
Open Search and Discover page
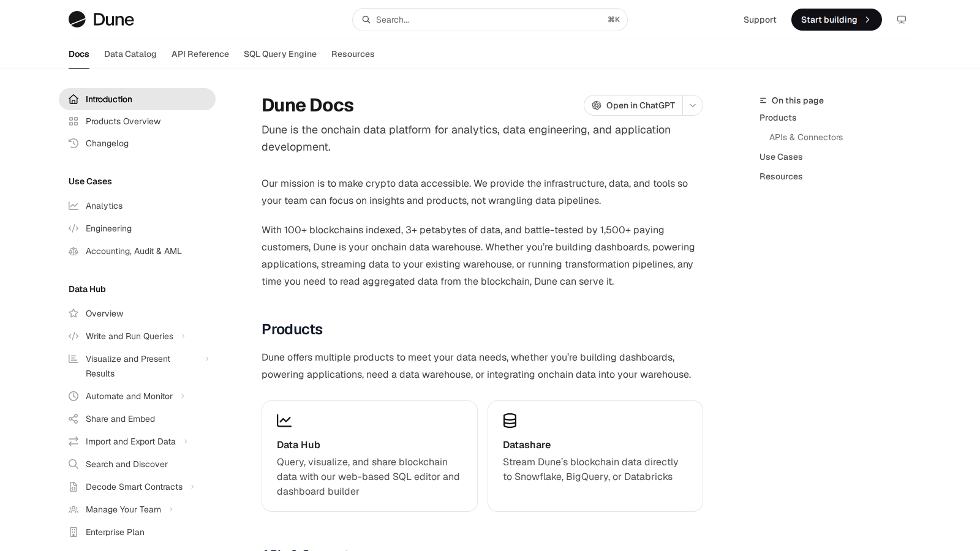point(137,464)
